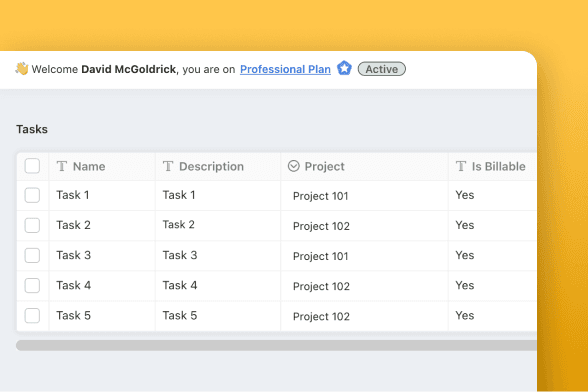588x392 pixels.
Task: Click Task 2 description cell
Action: click(x=218, y=225)
